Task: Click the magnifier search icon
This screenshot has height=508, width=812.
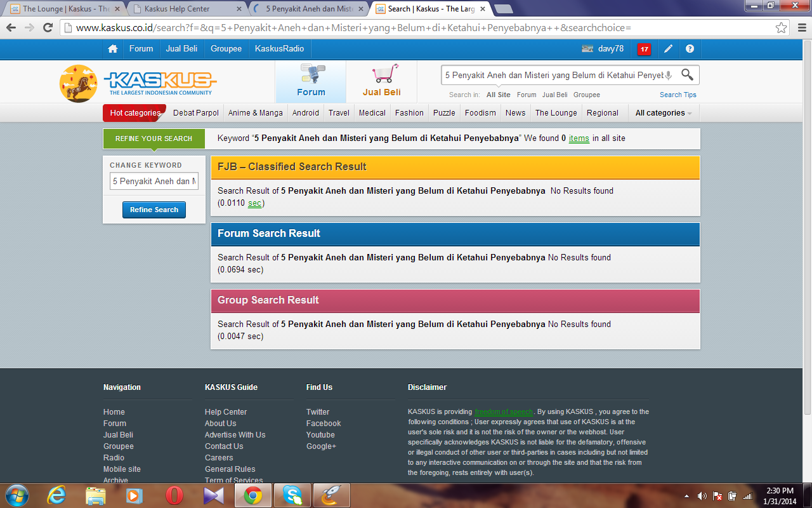Action: click(x=687, y=74)
